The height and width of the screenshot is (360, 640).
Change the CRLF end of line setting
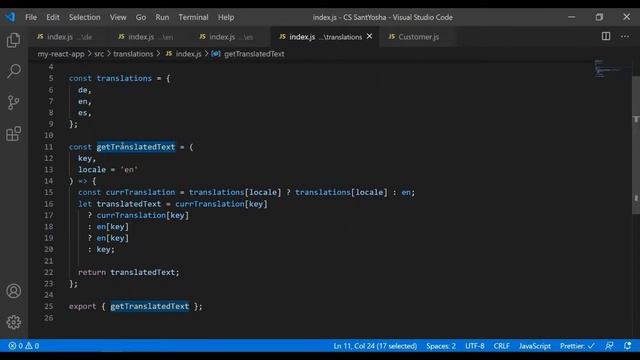pos(501,346)
